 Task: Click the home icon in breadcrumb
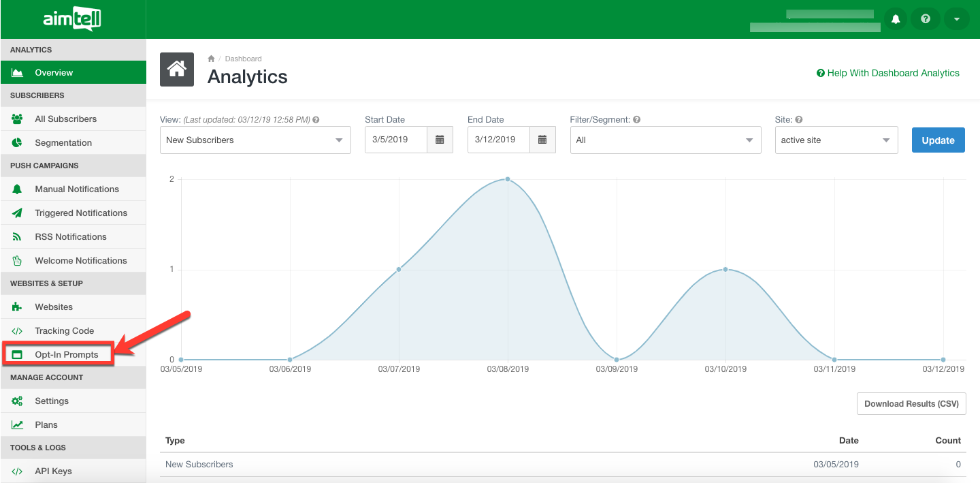pyautogui.click(x=211, y=59)
